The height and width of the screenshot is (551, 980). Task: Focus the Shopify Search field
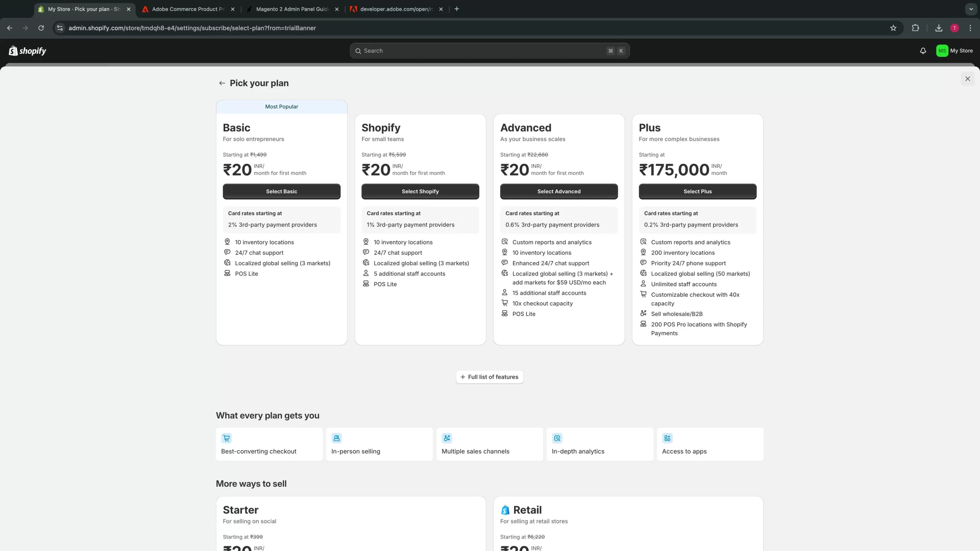point(490,51)
